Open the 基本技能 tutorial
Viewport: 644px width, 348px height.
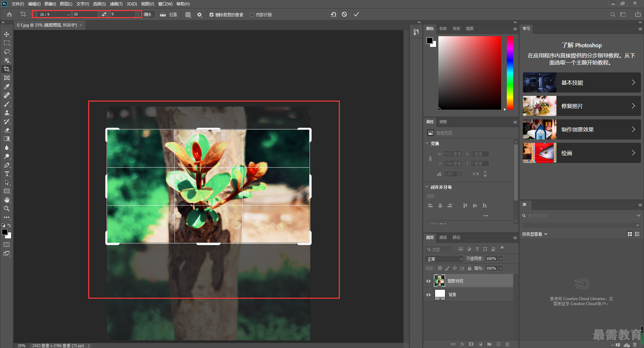(x=582, y=82)
